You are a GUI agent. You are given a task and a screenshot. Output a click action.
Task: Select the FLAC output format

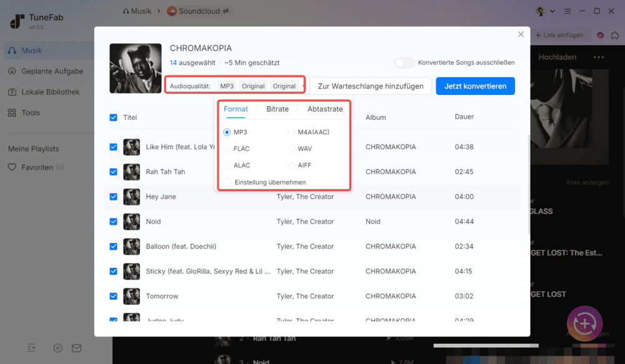pos(226,147)
